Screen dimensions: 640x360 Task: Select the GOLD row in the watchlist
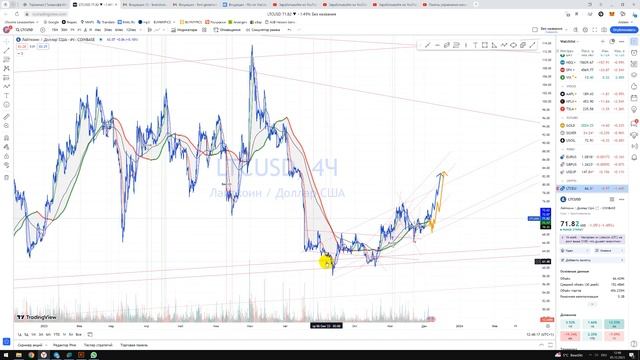pos(592,125)
